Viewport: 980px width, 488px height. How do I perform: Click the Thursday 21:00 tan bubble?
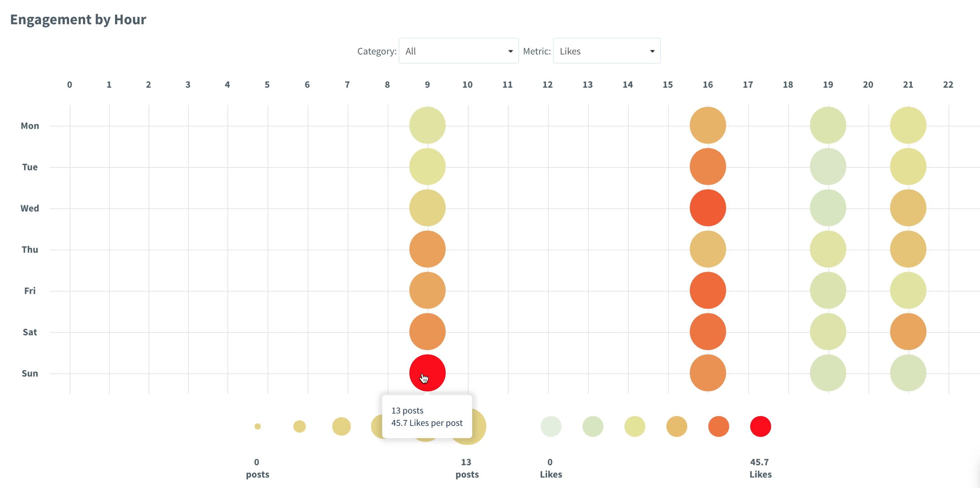tap(908, 249)
